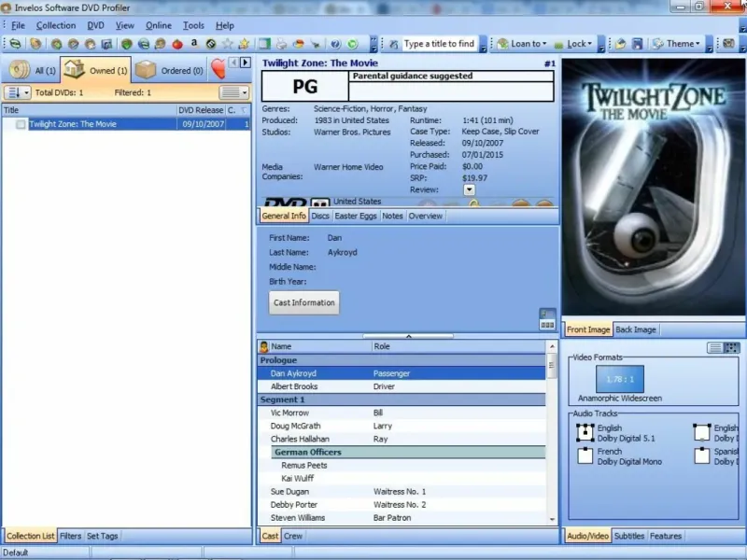The image size is (747, 560).
Task: Open the Filters tab
Action: pos(71,536)
